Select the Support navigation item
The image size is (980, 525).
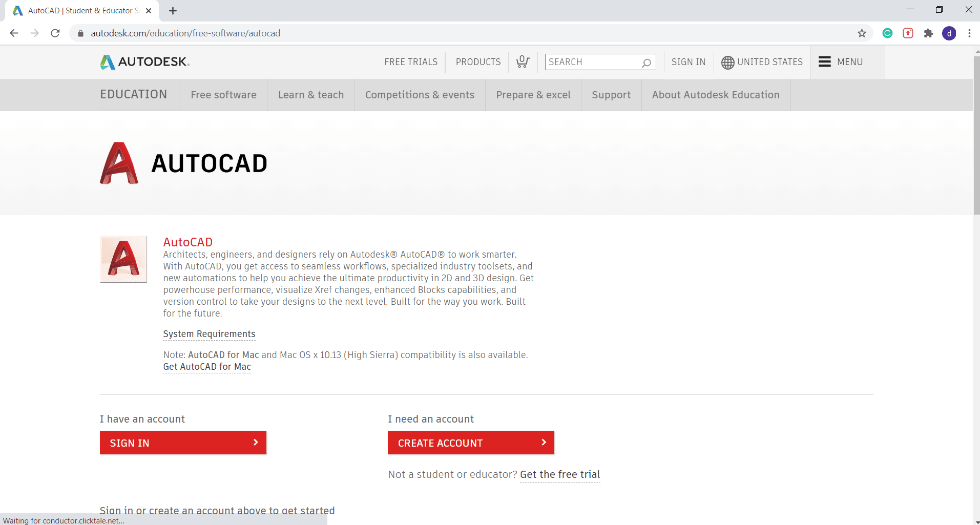[611, 95]
